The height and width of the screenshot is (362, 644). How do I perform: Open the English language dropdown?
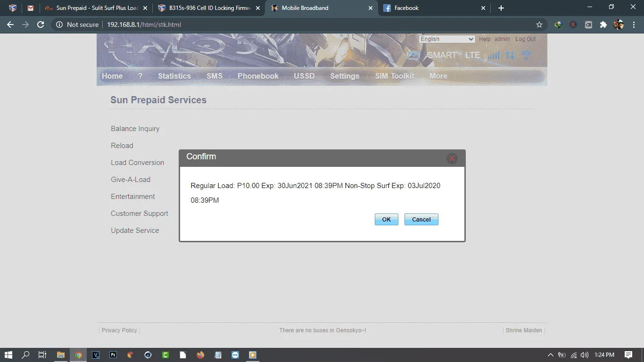coord(447,39)
